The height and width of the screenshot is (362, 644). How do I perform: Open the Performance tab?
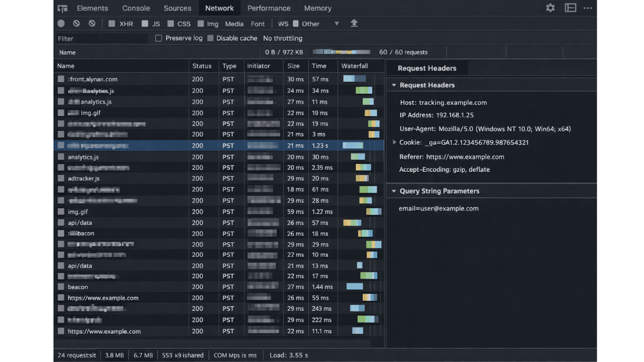pyautogui.click(x=269, y=8)
